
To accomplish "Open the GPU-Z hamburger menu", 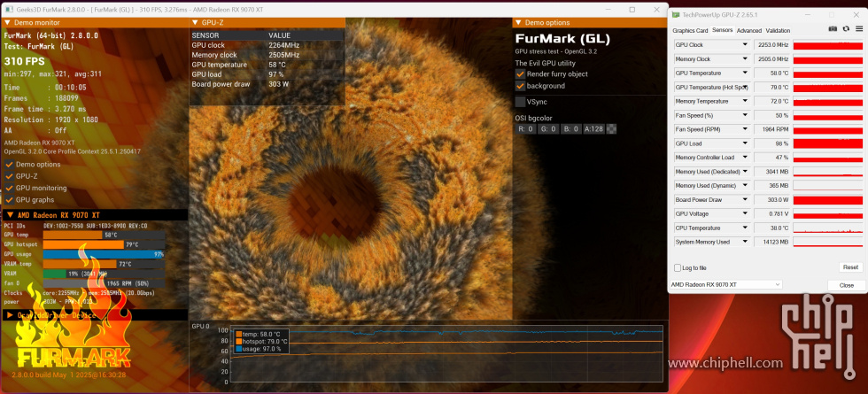I will click(x=859, y=28).
